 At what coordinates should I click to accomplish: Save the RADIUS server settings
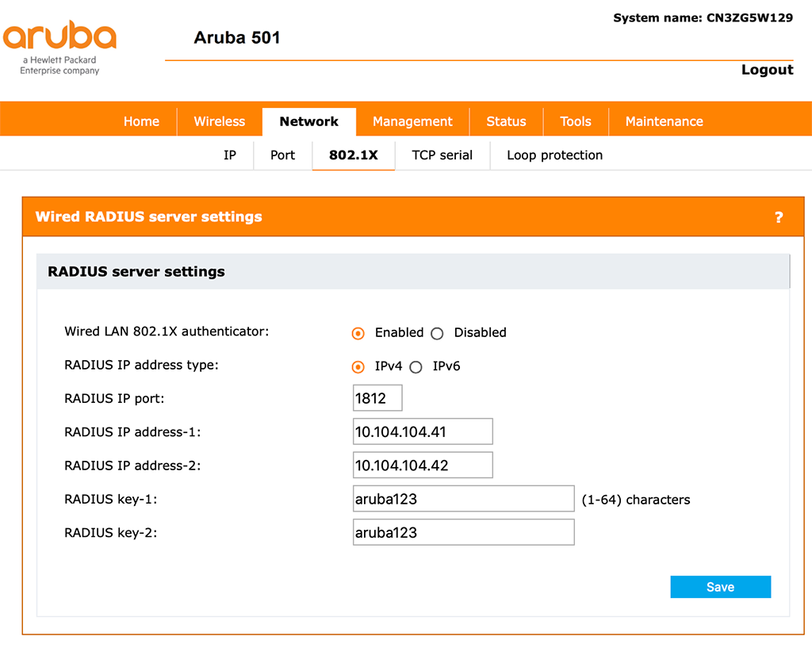click(720, 587)
